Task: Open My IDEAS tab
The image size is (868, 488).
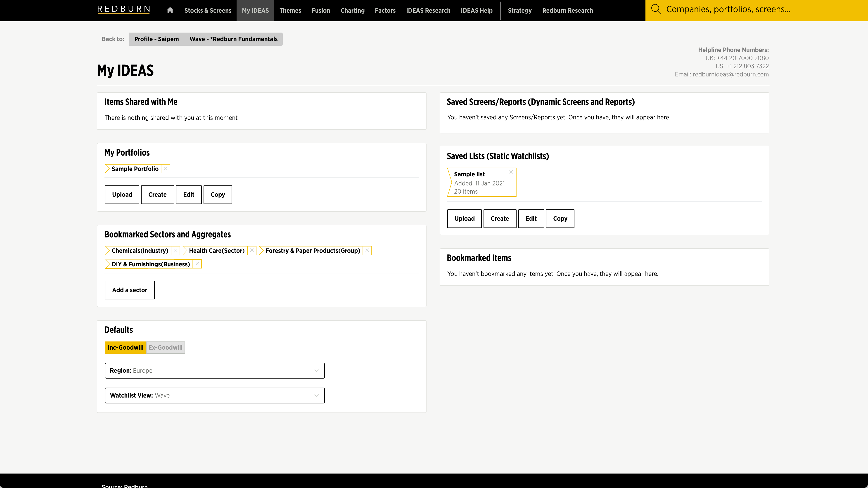Action: click(x=255, y=10)
